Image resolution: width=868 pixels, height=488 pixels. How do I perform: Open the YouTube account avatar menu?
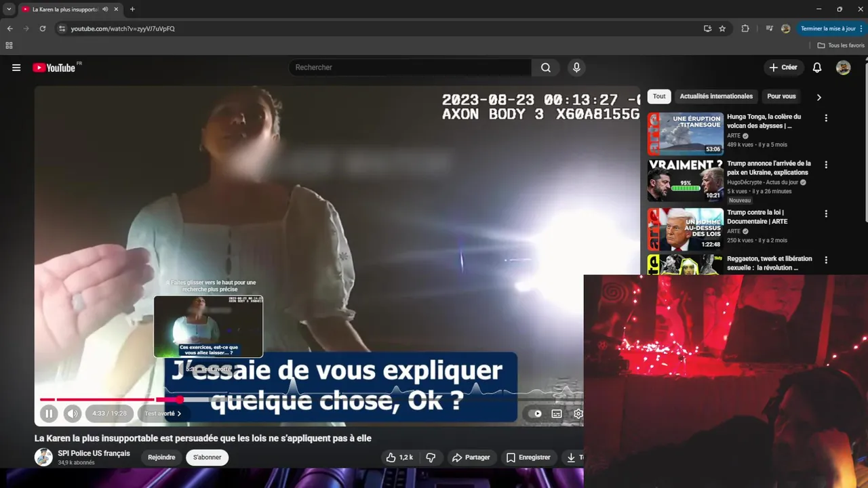[x=843, y=68]
